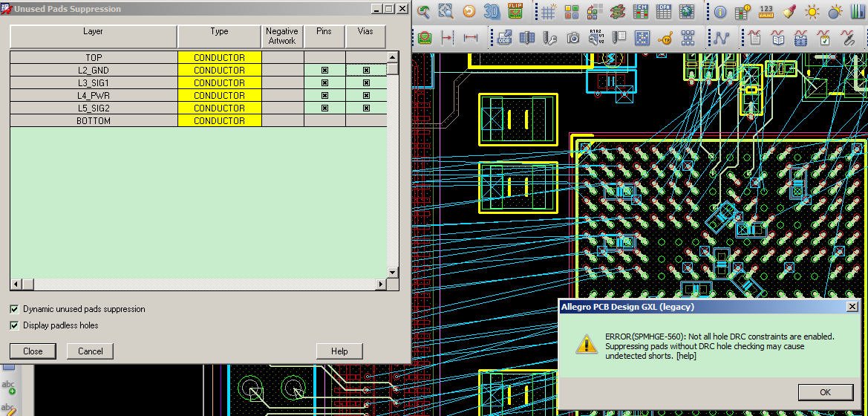
Task: Click the Cancel button
Action: [90, 351]
